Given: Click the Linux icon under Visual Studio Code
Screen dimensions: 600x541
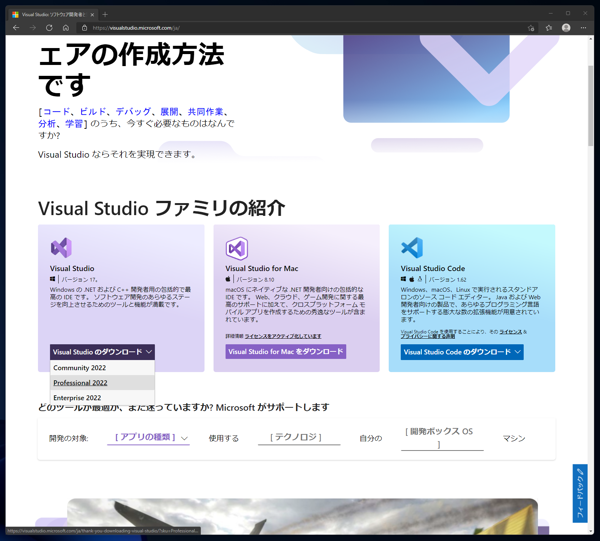Looking at the screenshot, I should (x=420, y=279).
